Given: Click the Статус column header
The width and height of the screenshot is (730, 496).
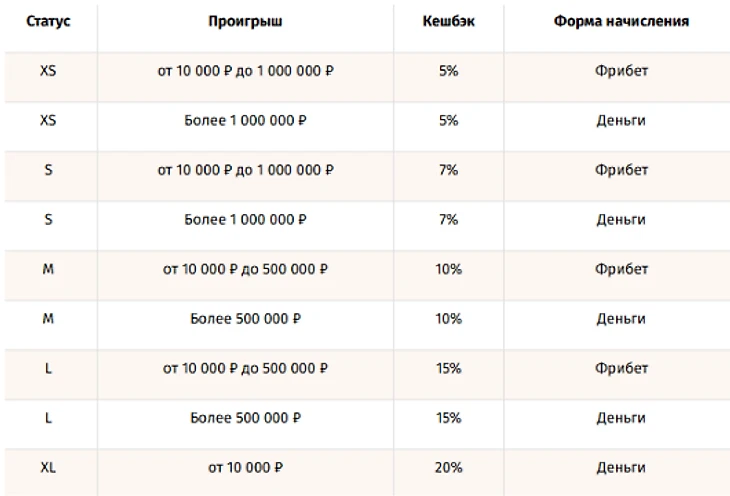Looking at the screenshot, I should coord(48,21).
